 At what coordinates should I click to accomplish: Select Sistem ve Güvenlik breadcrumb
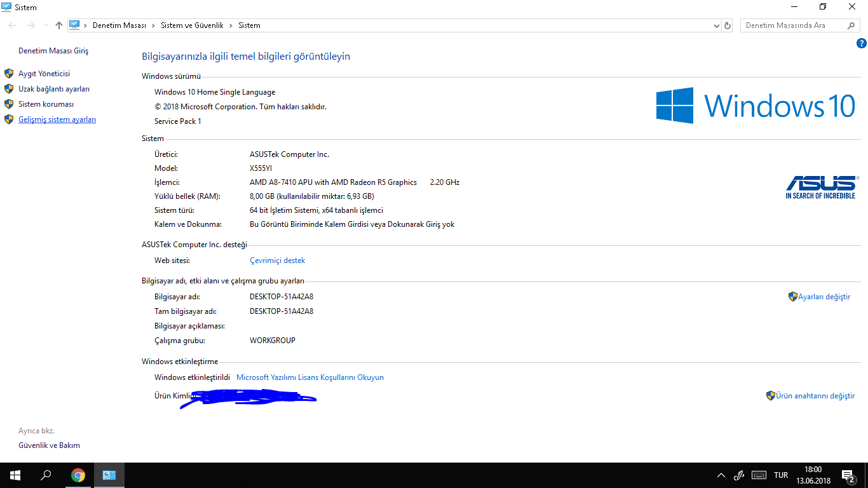pyautogui.click(x=192, y=25)
